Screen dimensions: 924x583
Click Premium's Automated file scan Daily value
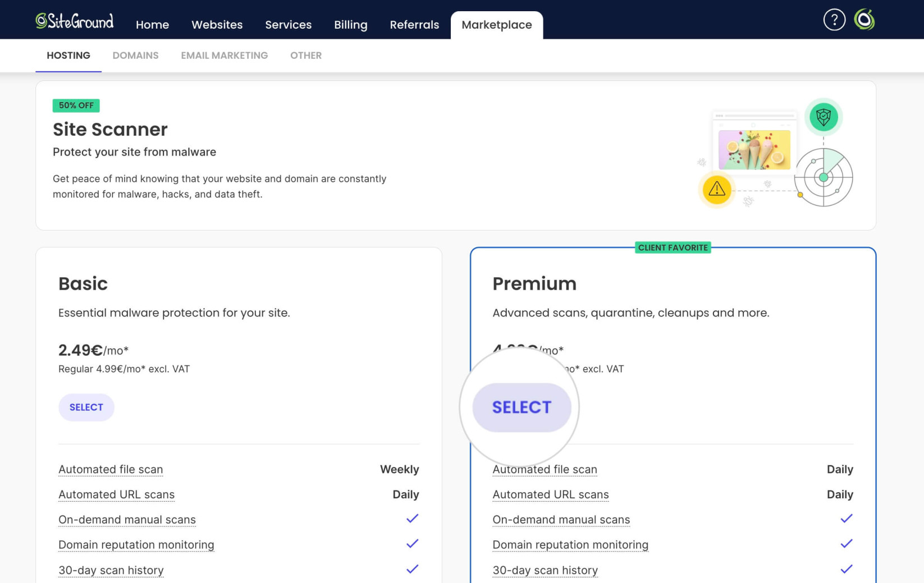pyautogui.click(x=840, y=469)
